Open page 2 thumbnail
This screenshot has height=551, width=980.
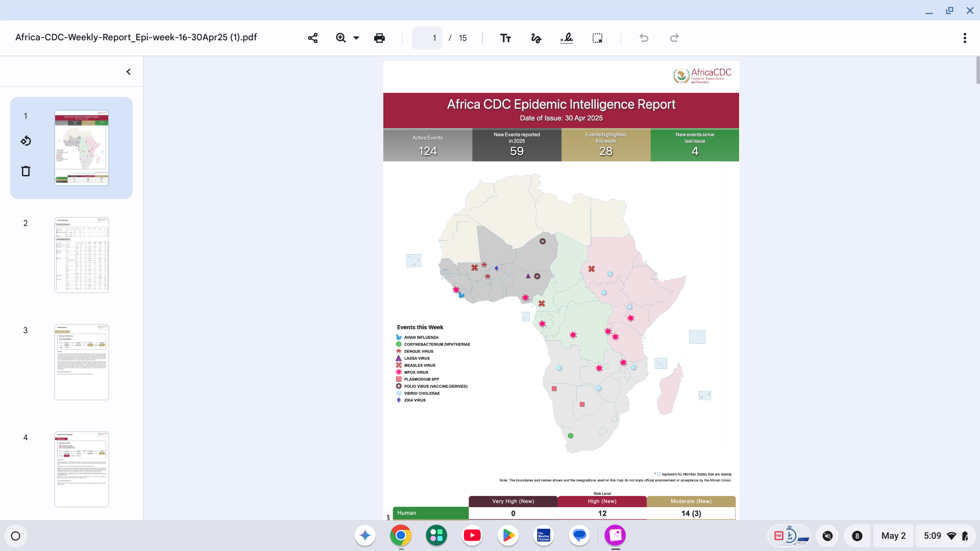[x=82, y=255]
